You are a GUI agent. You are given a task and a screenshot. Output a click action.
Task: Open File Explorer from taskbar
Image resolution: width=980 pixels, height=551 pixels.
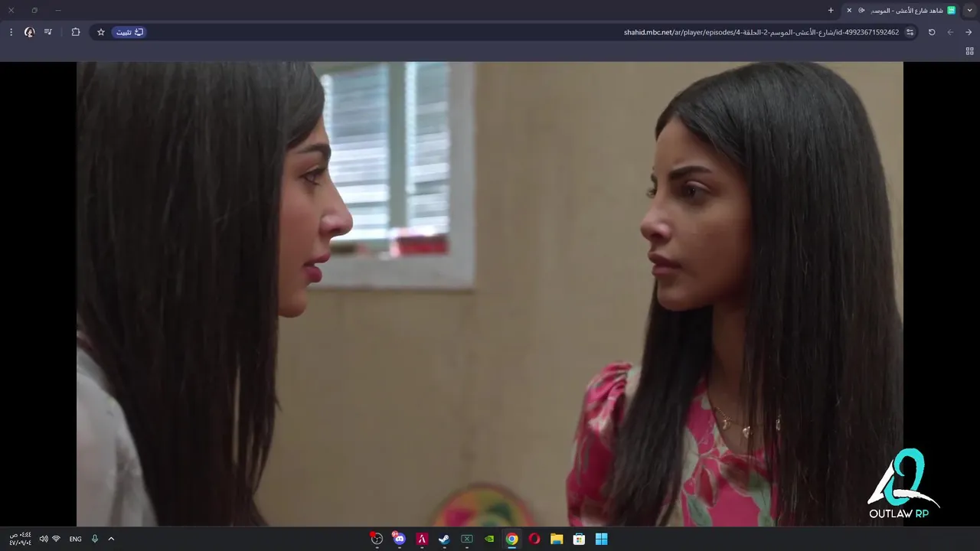557,539
